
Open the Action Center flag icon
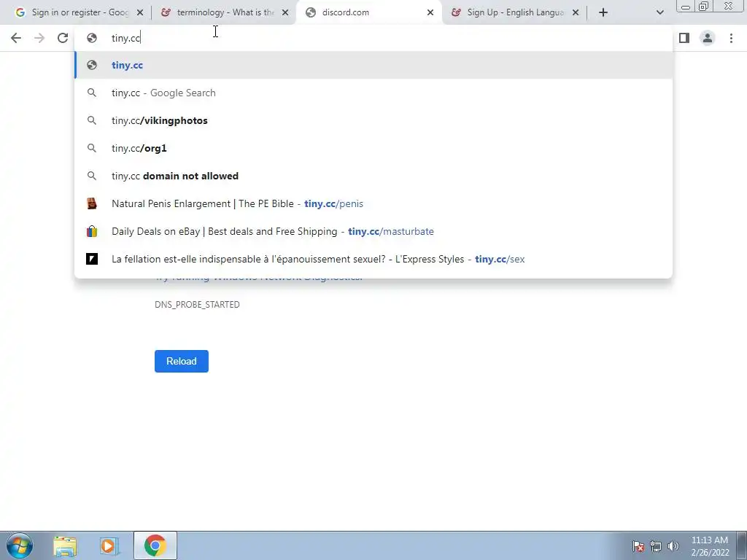638,546
